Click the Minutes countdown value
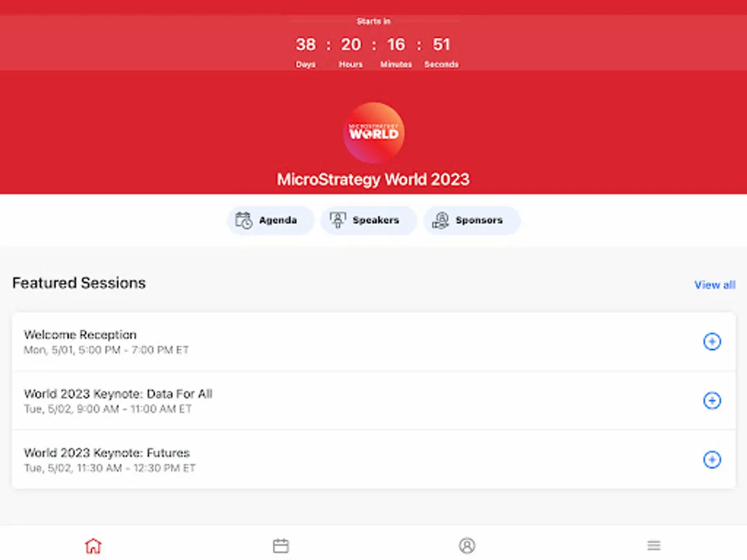 tap(396, 45)
